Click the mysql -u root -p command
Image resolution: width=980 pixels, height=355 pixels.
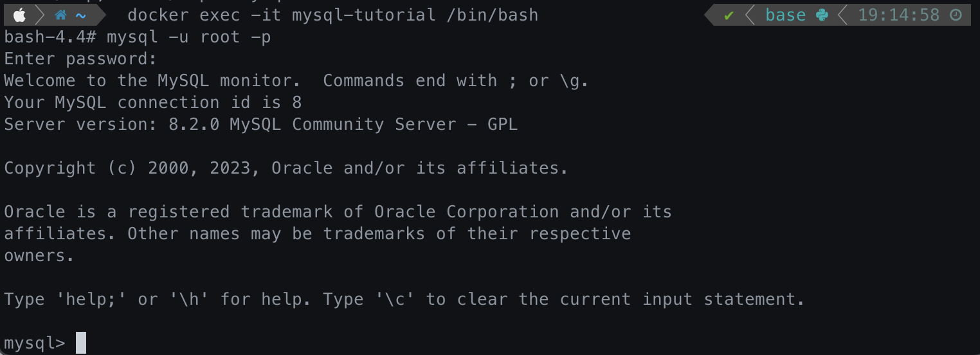pos(189,37)
